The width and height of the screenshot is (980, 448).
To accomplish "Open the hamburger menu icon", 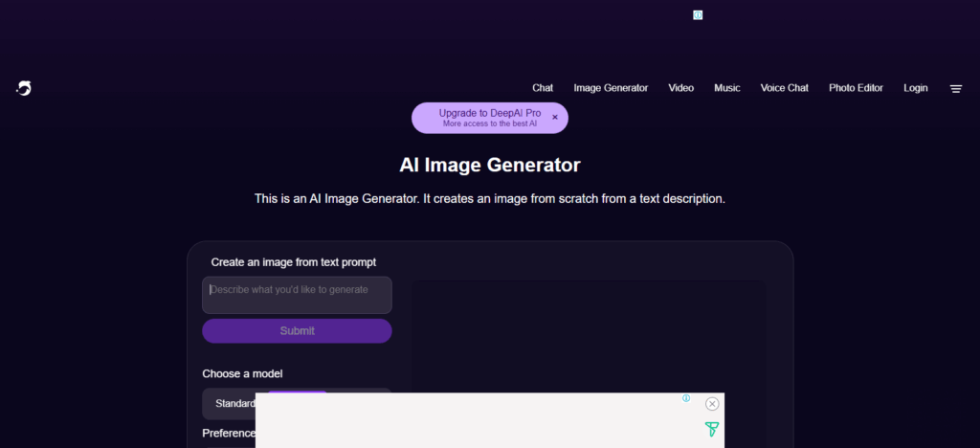I will (x=955, y=88).
